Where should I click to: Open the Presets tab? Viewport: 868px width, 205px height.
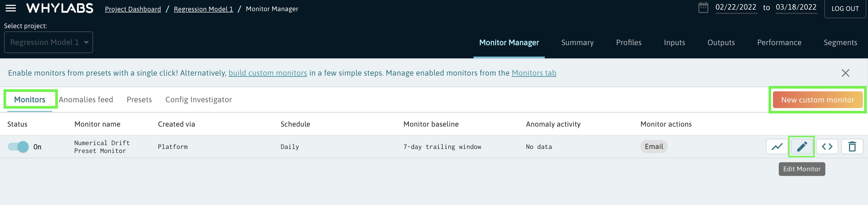tap(139, 100)
